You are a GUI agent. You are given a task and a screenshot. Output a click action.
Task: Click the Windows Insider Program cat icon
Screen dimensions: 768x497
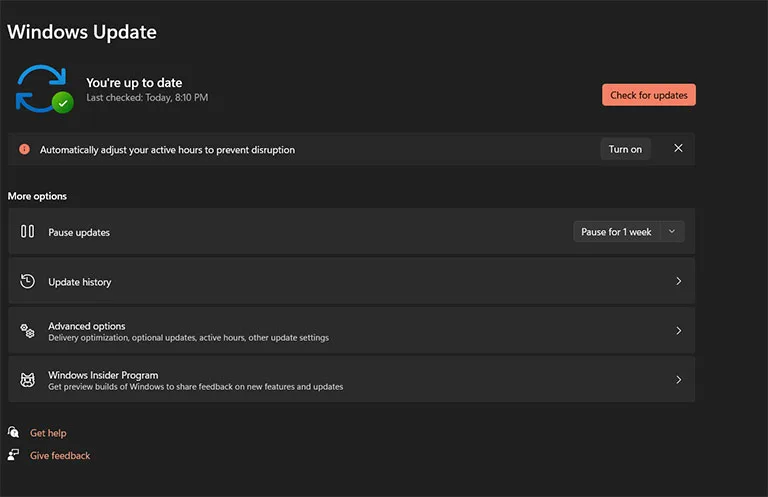27,379
